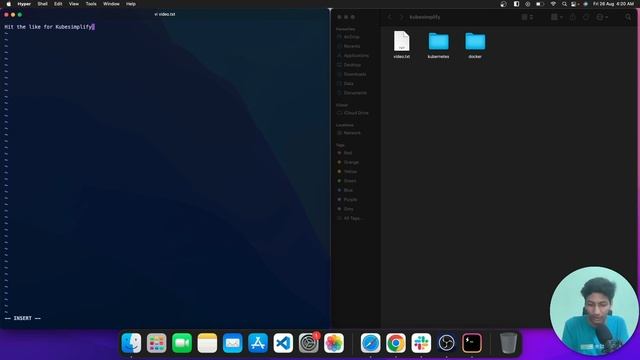Select video.txt file in Finder
Viewport: 640px width, 360px height.
(402, 45)
